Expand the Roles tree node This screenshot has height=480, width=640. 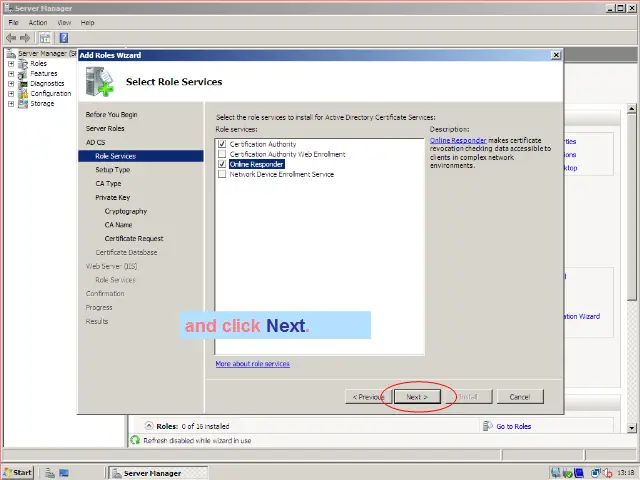pyautogui.click(x=11, y=64)
